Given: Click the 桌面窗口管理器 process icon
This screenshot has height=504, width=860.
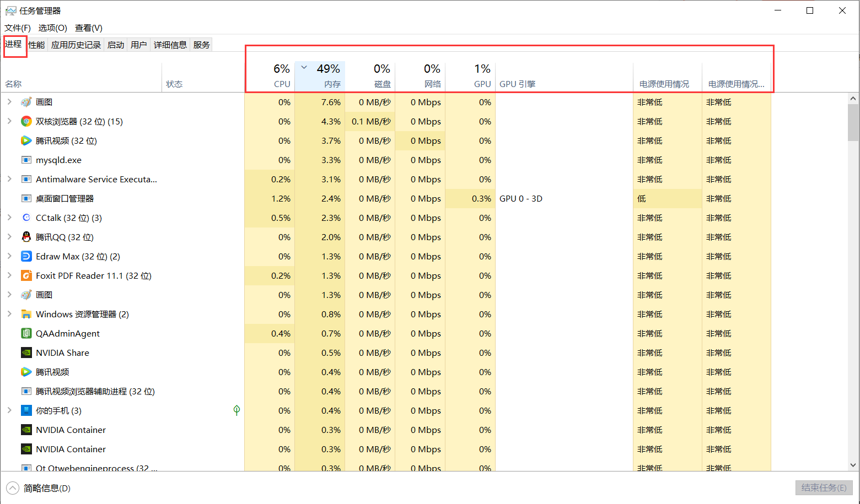Looking at the screenshot, I should tap(26, 198).
